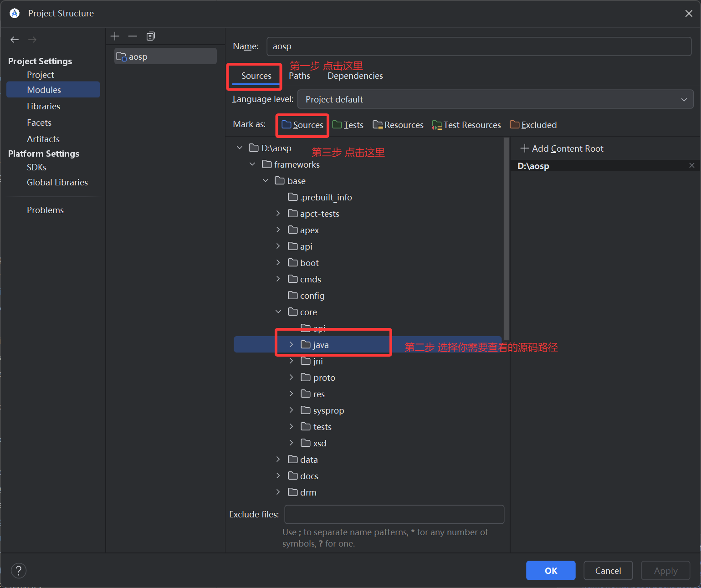Select Modules in the sidebar
701x588 pixels.
pyautogui.click(x=53, y=90)
